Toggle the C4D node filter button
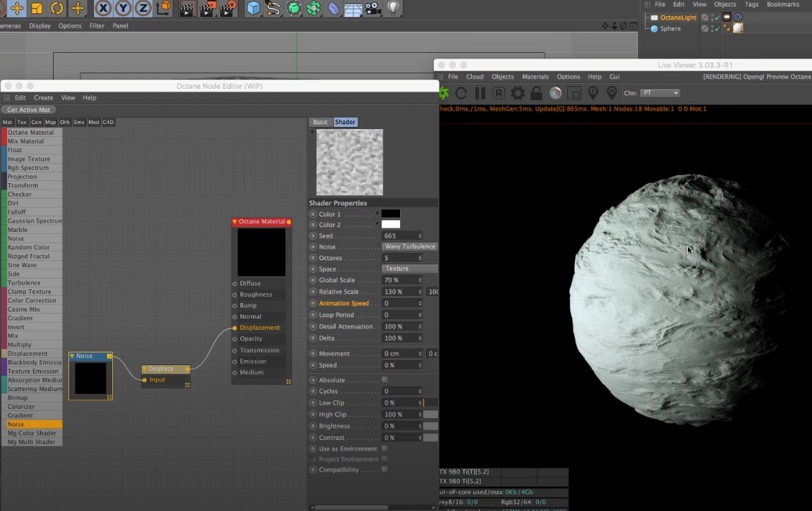 tap(108, 123)
